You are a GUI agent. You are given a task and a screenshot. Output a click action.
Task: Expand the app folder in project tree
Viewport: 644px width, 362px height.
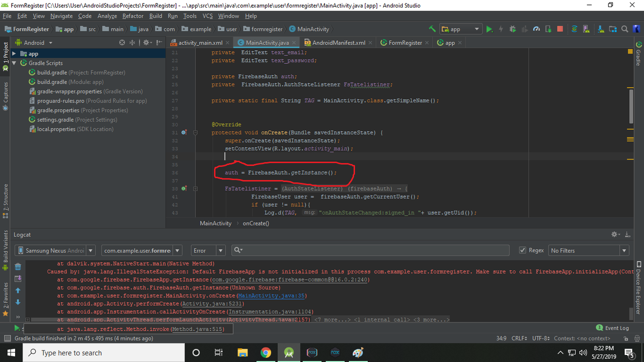pos(15,54)
